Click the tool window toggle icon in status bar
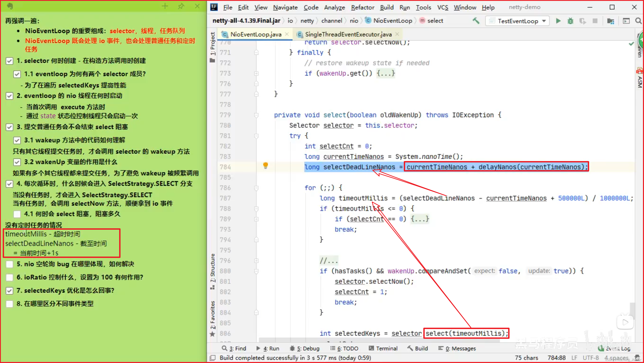 [212, 358]
